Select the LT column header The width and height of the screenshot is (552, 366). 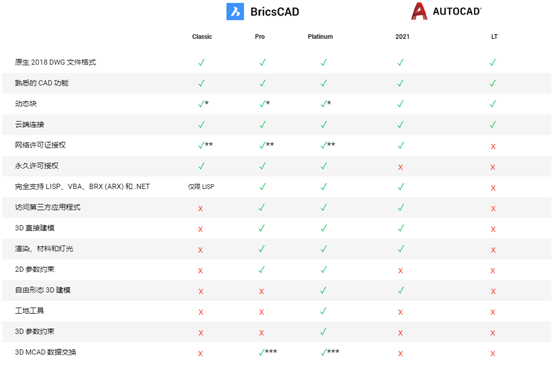pyautogui.click(x=494, y=37)
